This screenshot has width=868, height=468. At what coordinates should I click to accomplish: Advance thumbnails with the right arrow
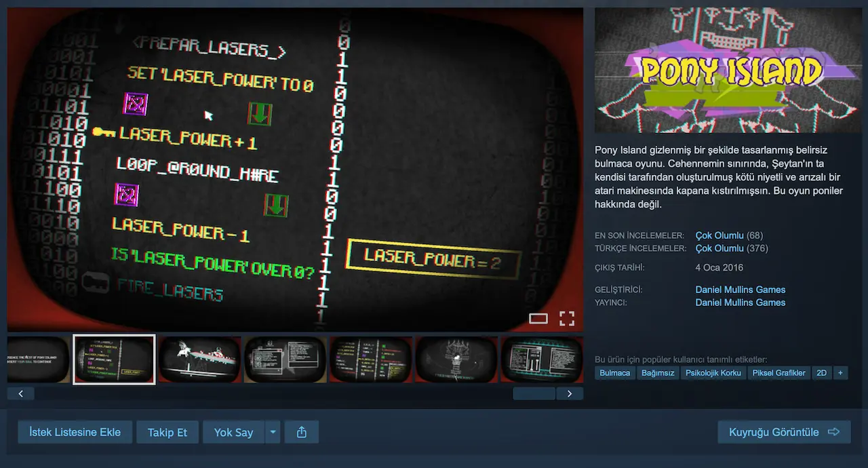(570, 393)
